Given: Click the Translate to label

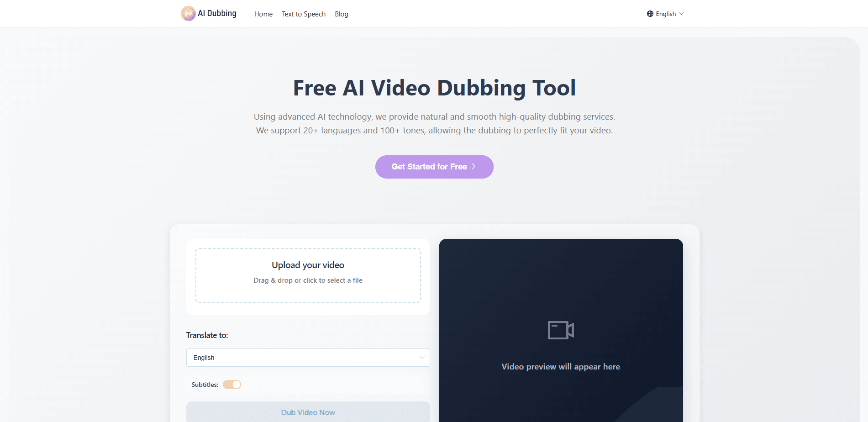Looking at the screenshot, I should click(x=207, y=335).
